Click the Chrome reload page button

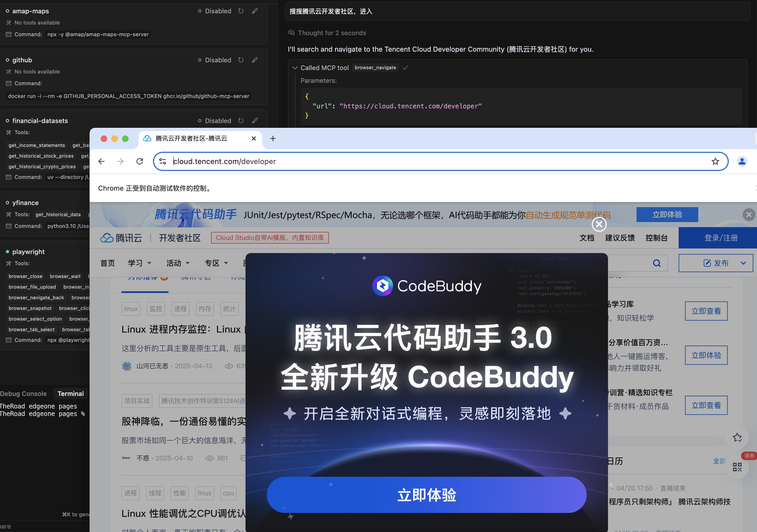(140, 161)
